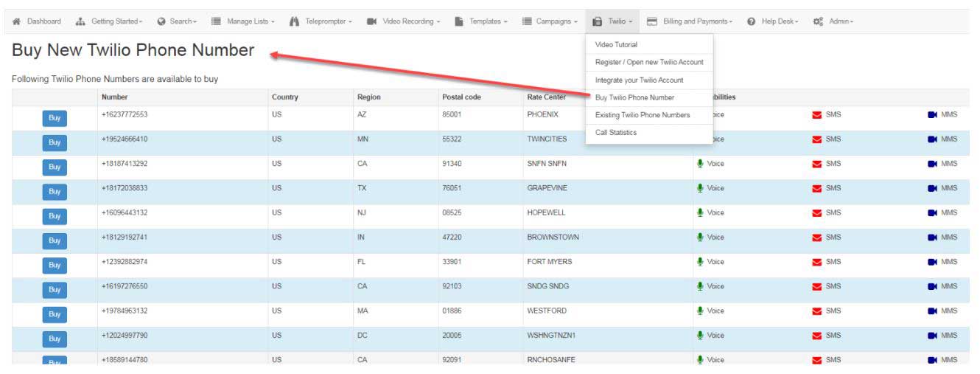Click the Billing and Payments card icon
Image resolution: width=980 pixels, height=374 pixels.
[x=652, y=21]
